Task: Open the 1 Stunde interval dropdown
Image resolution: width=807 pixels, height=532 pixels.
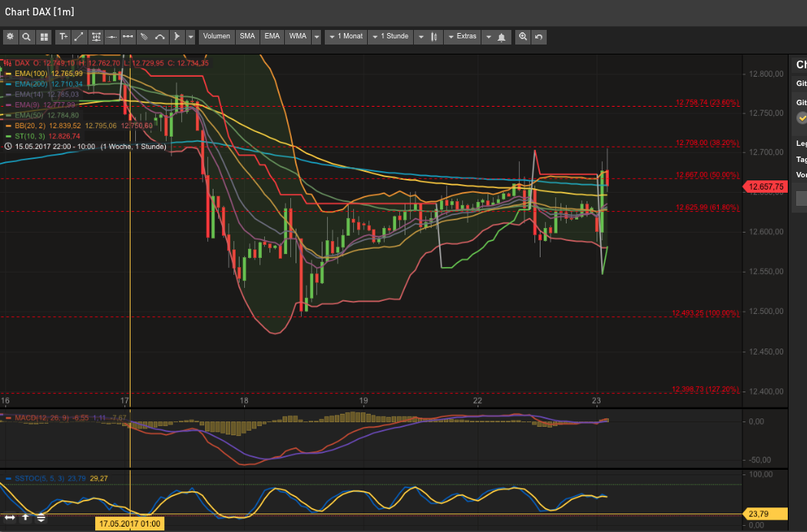Action: click(x=390, y=36)
